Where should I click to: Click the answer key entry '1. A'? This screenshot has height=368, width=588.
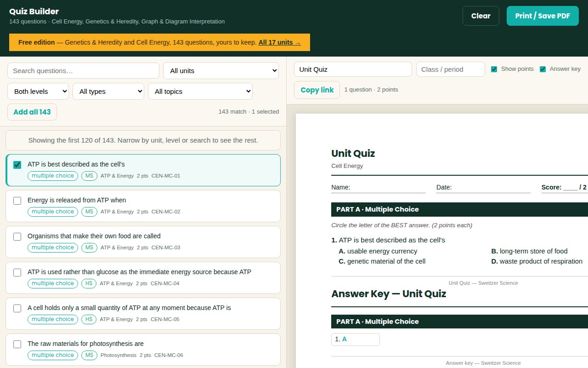(x=356, y=339)
